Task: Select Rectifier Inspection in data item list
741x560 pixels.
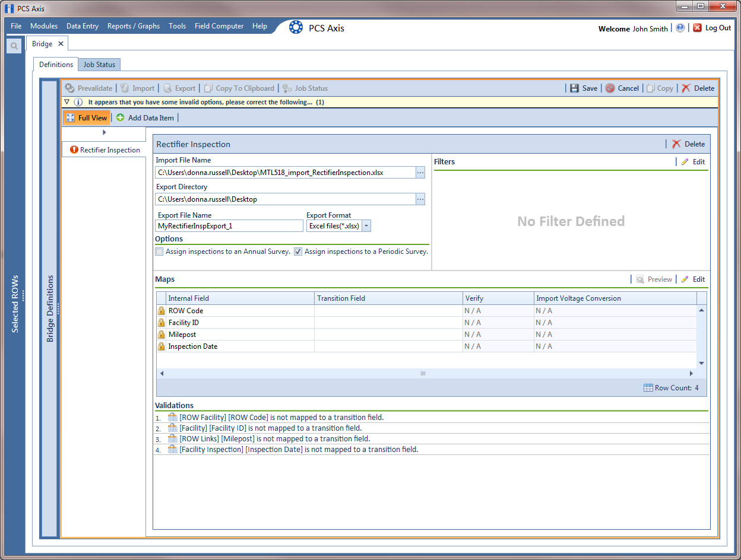Action: tap(104, 150)
